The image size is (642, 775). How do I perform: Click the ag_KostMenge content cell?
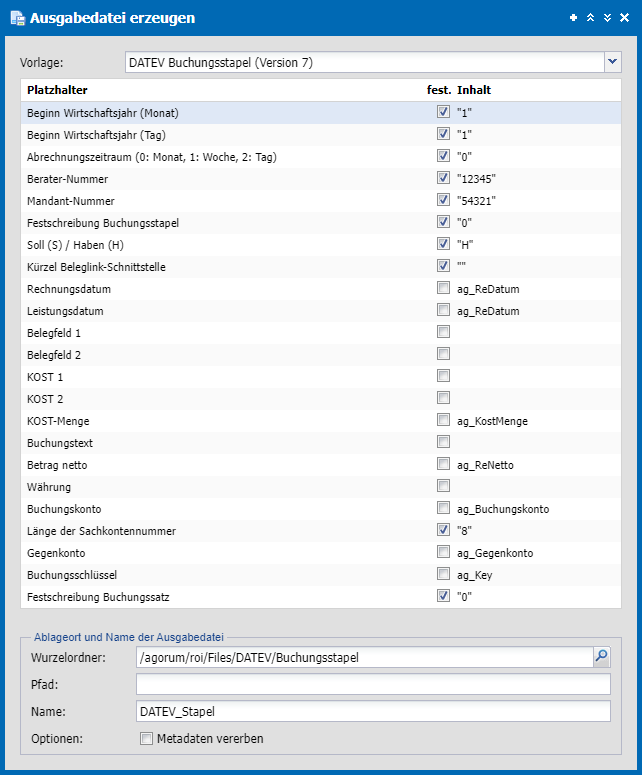coord(492,421)
